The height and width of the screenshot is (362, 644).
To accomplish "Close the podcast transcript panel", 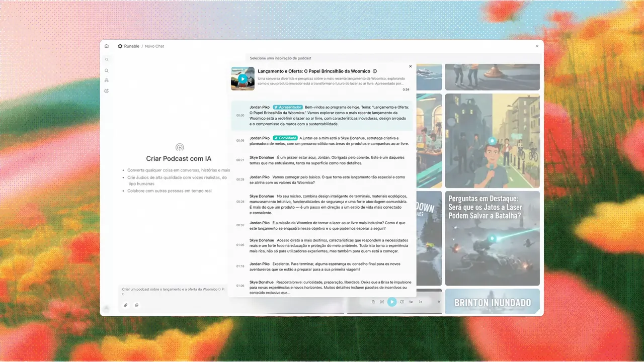I will 411,66.
